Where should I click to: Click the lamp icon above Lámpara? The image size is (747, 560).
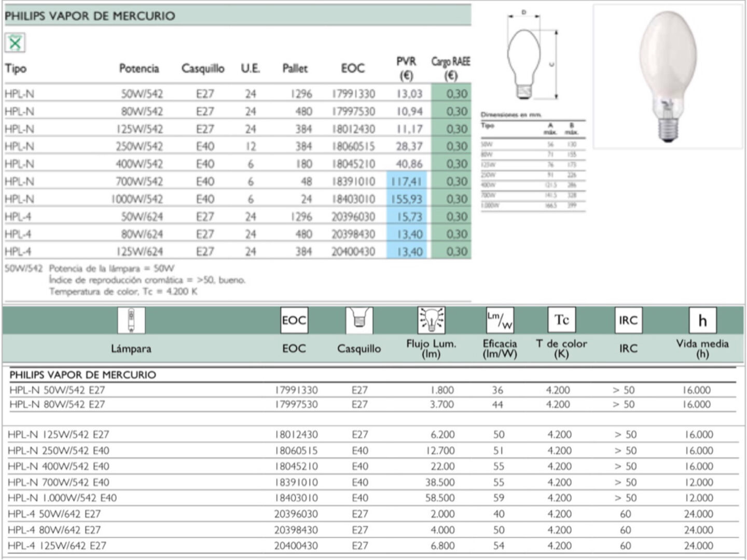(131, 320)
